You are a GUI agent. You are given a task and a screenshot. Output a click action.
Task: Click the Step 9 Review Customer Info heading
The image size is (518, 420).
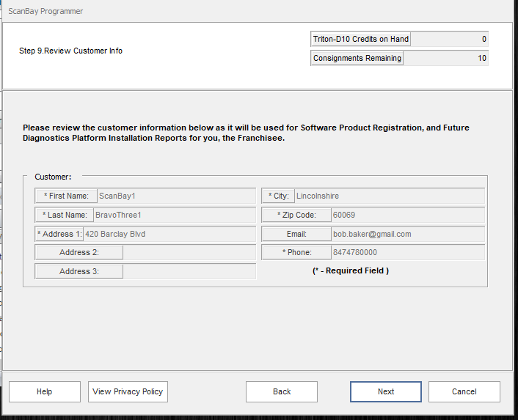[x=70, y=51]
